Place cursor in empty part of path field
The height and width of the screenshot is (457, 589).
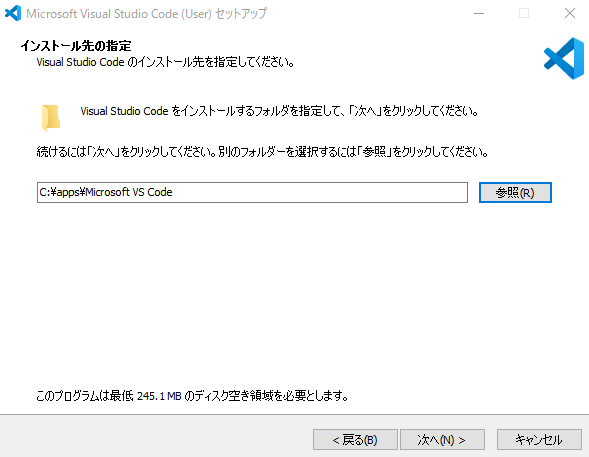319,192
